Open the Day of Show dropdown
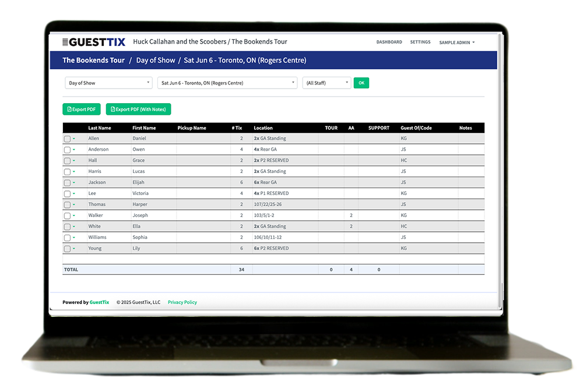Viewport: 583px width, 392px height. 108,83
